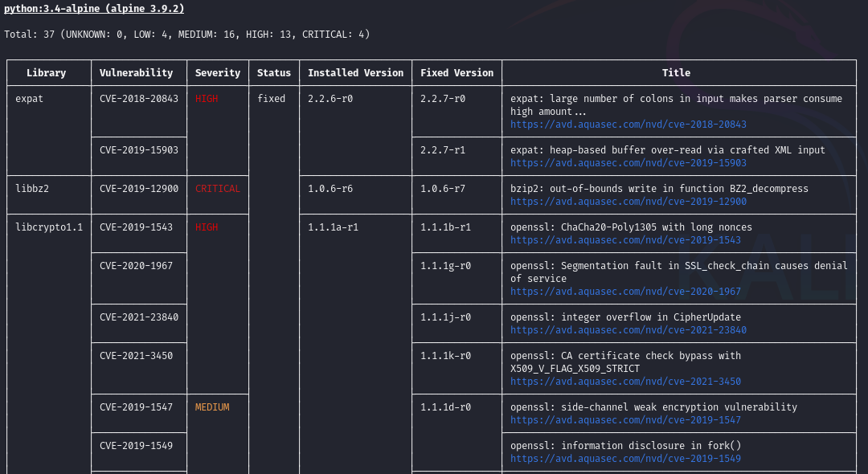868x474 pixels.
Task: Open the cve-2019-12900 aquasec link
Action: [x=628, y=202]
